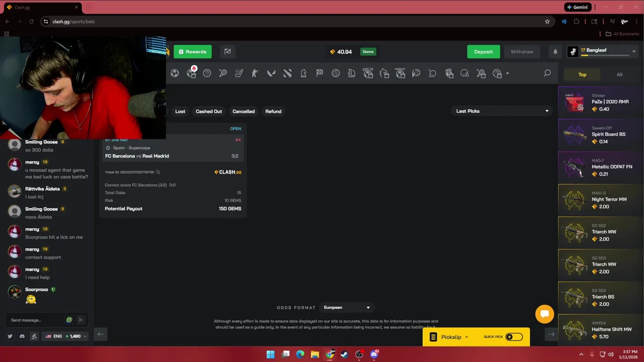Open the FC Barcelona vs Real Madrid match

click(x=137, y=156)
